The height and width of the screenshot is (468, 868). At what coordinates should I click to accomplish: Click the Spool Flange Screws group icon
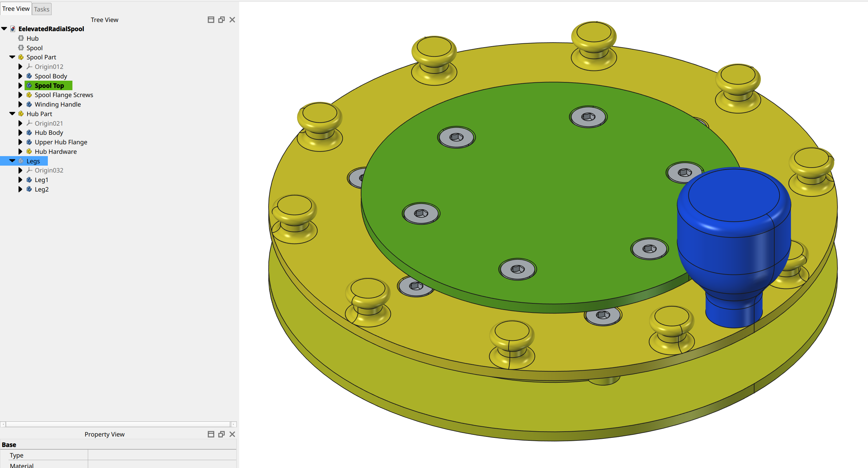tap(29, 95)
